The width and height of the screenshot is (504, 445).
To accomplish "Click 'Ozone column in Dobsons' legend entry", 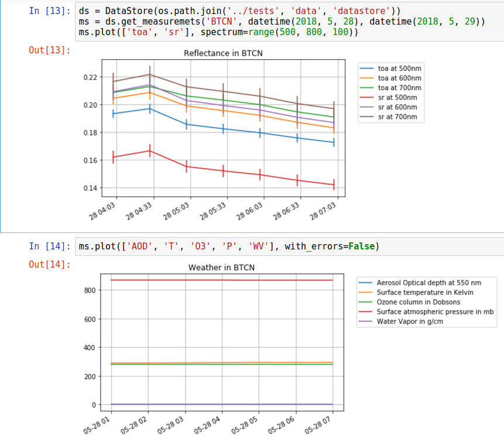I will 418,302.
